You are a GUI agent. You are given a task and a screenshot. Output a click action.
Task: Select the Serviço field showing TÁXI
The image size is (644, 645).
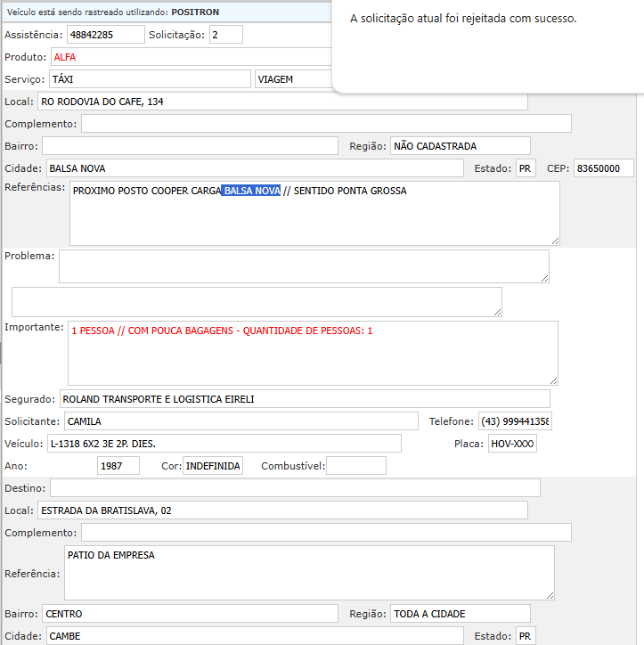pyautogui.click(x=150, y=79)
